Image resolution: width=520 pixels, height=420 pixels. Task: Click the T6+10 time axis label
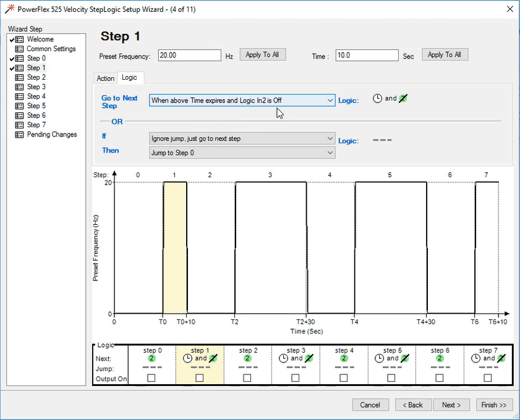pos(498,322)
